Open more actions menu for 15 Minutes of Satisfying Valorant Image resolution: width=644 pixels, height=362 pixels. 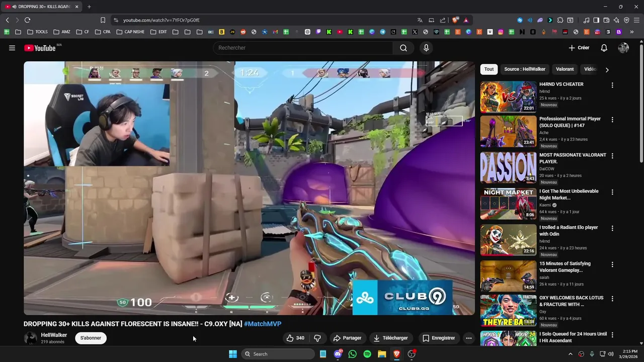point(612,264)
